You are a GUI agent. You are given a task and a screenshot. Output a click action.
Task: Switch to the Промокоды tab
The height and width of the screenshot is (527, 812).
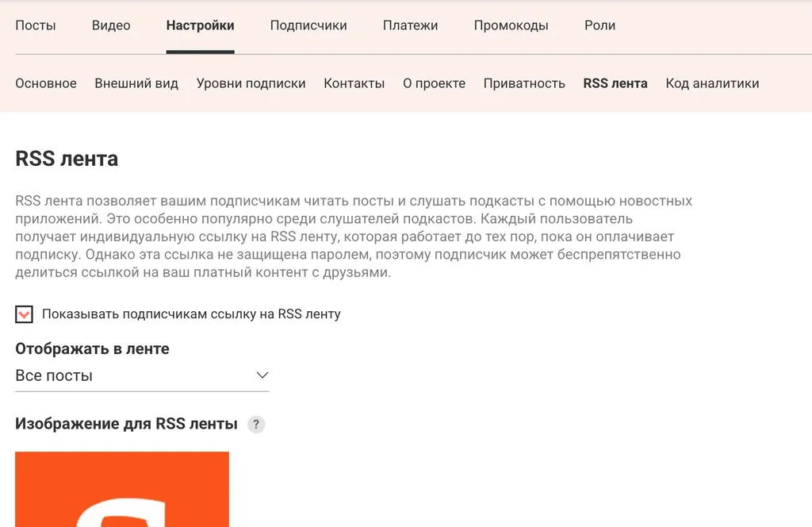(511, 25)
